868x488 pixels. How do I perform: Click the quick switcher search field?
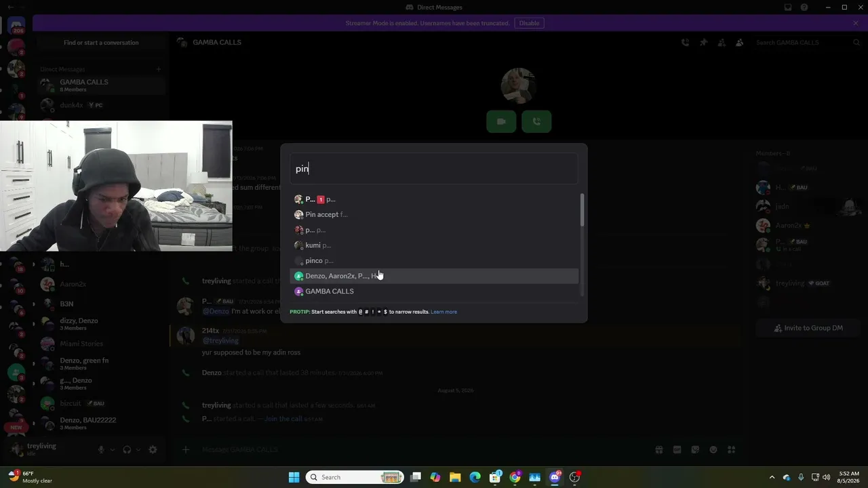(x=434, y=169)
